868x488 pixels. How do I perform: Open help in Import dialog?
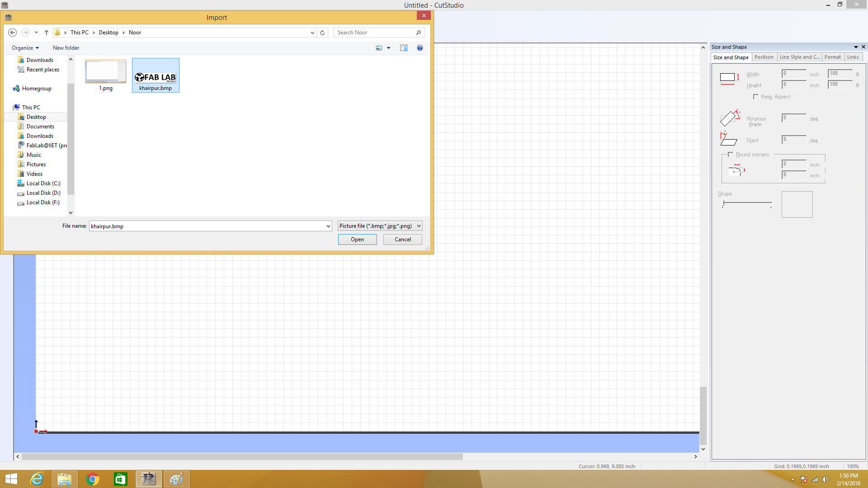(420, 48)
